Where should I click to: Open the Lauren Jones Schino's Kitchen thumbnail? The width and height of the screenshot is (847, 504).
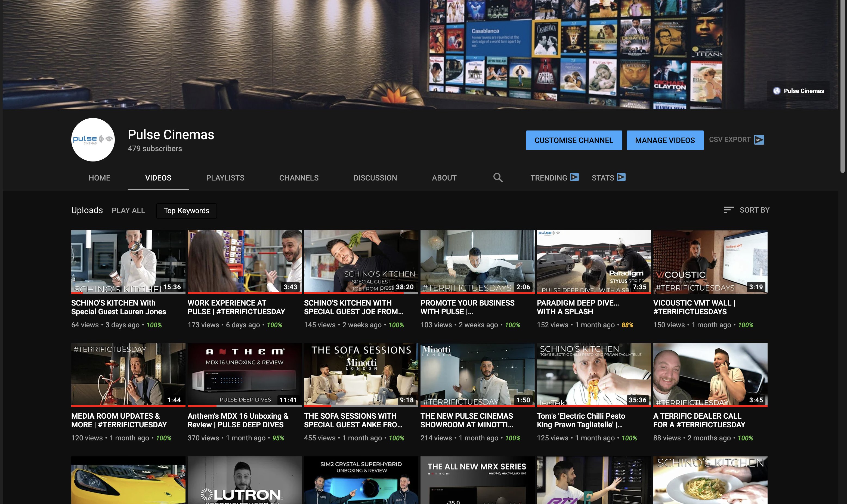click(128, 262)
